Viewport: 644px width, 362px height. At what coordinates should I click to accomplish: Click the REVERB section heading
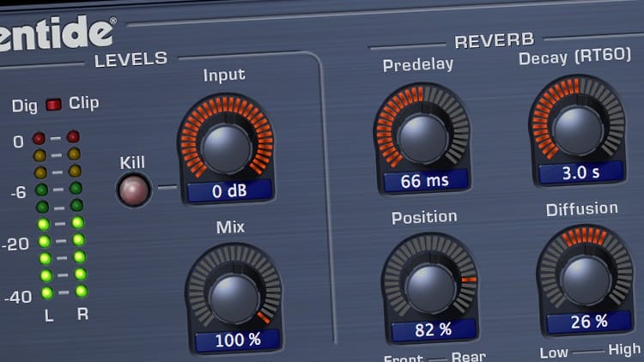tap(494, 40)
